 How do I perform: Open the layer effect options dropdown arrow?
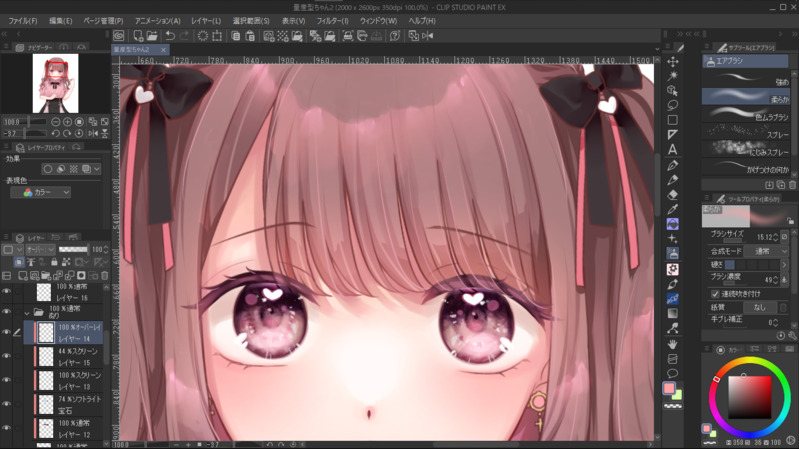point(97,169)
